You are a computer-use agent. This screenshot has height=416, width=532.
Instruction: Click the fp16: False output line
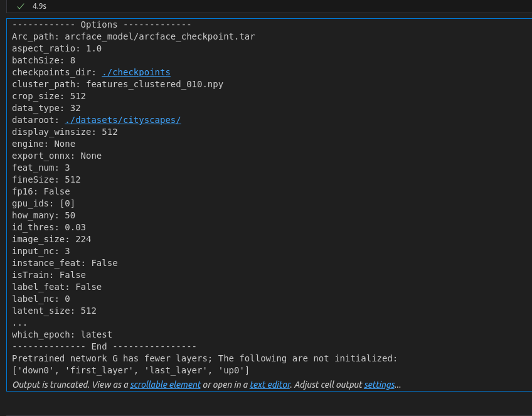tap(41, 191)
